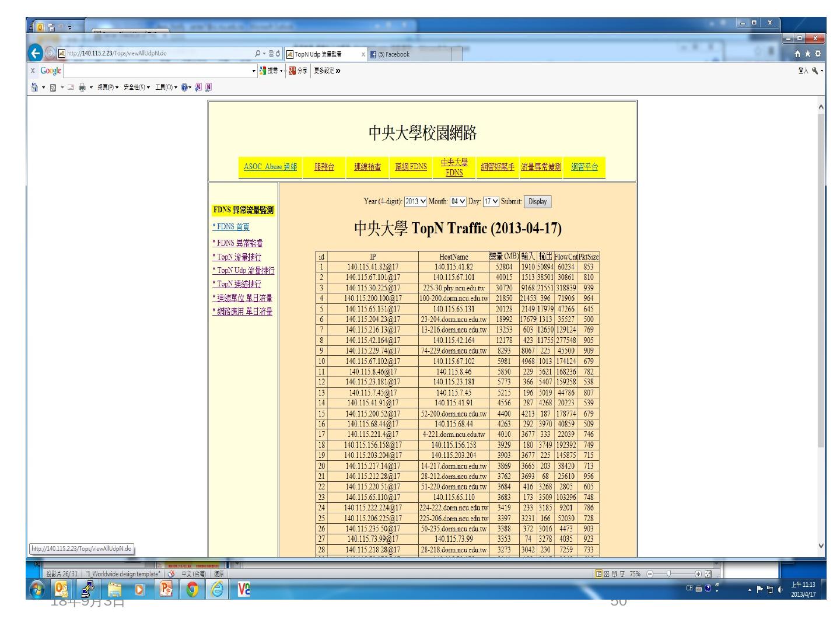Click the Home icon in command bar
This screenshot has height=630, width=840.
(35, 87)
